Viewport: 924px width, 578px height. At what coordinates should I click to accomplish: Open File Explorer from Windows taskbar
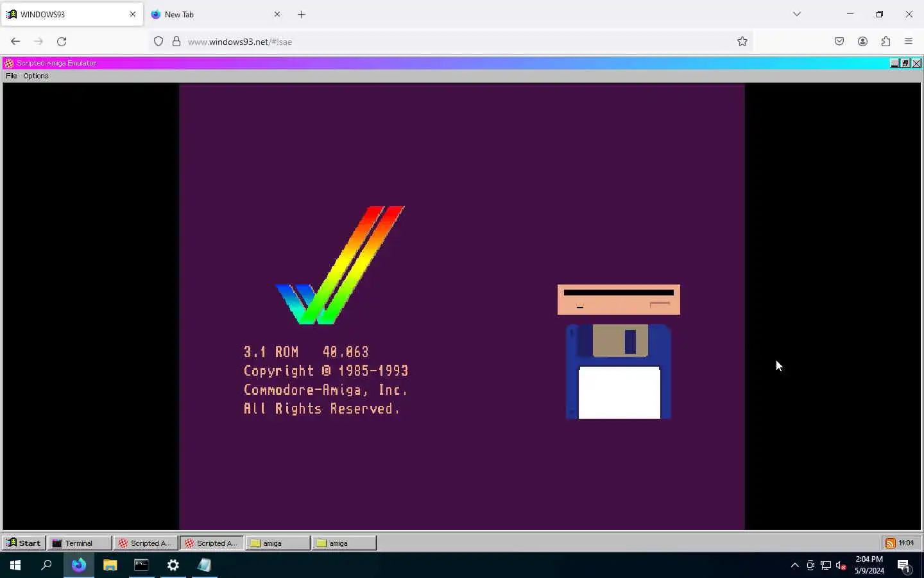coord(110,565)
